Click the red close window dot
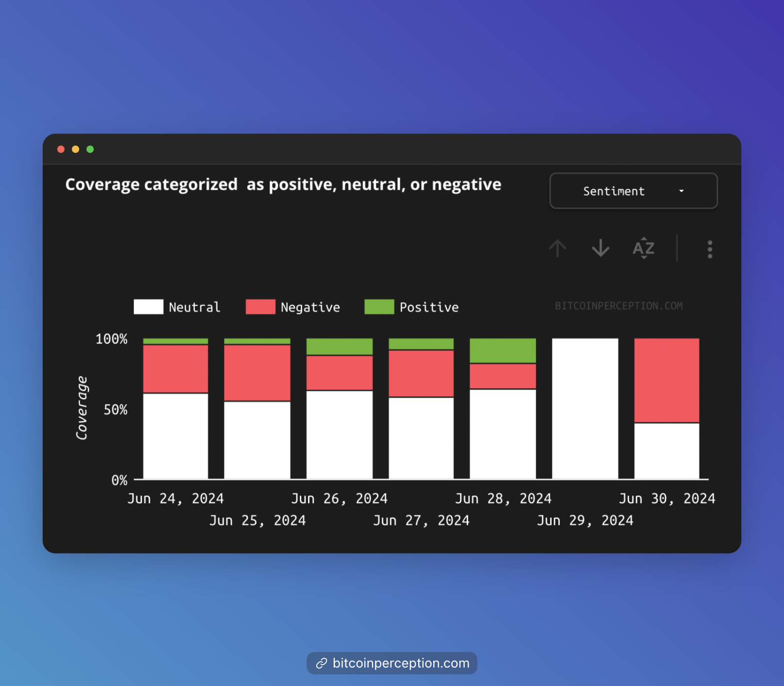The image size is (784, 686). click(61, 149)
